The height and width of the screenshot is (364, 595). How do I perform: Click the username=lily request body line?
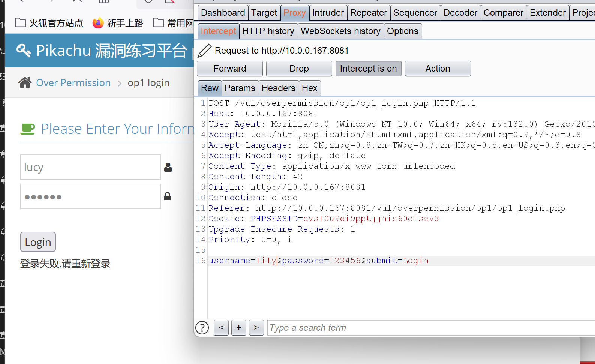pyautogui.click(x=318, y=261)
